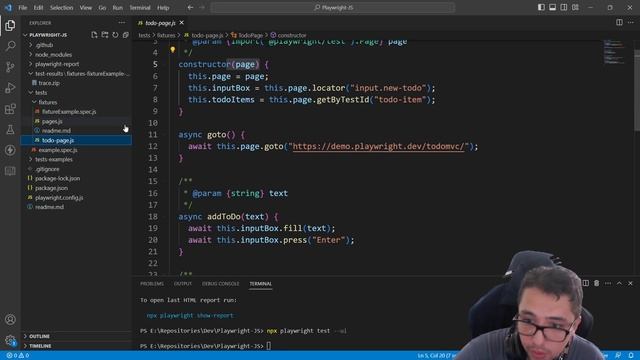Switch to the PROBLEMS panel tab
The image size is (640, 360).
[x=152, y=283]
